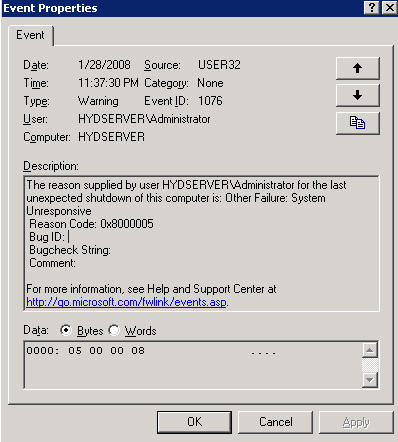398x442 pixels.
Task: Click the hex bytes 05 00 00 08
Action: (107, 351)
